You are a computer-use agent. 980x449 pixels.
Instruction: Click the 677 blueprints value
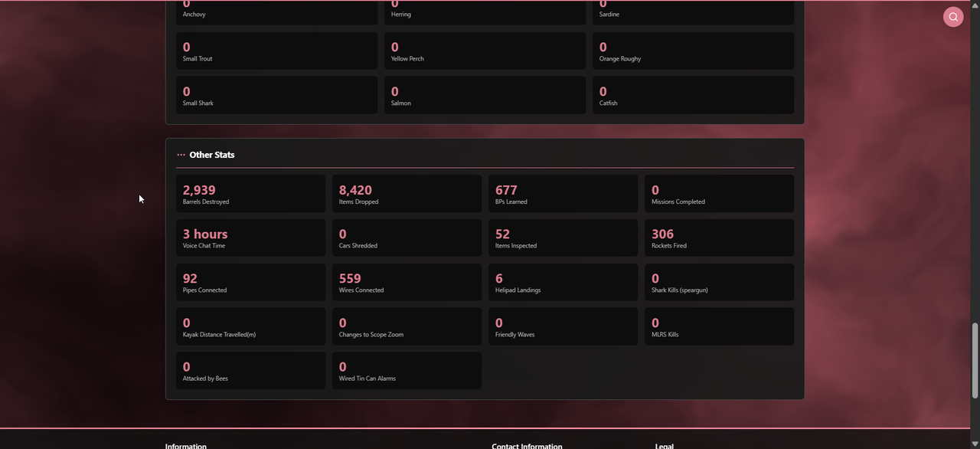[506, 190]
